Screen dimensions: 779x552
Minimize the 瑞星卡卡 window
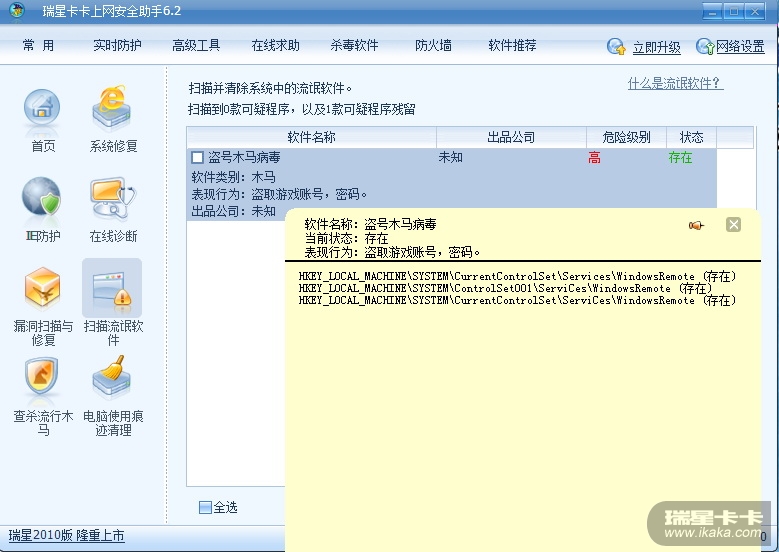click(712, 11)
